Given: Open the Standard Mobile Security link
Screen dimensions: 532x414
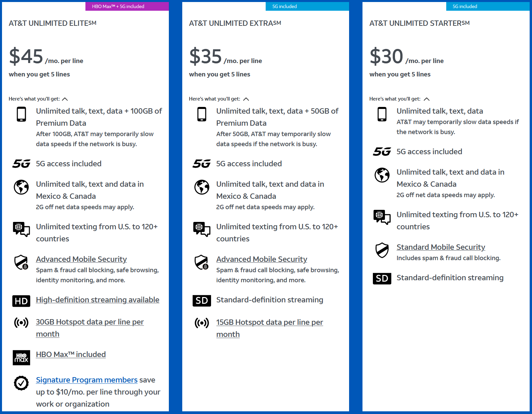Looking at the screenshot, I should coord(441,247).
